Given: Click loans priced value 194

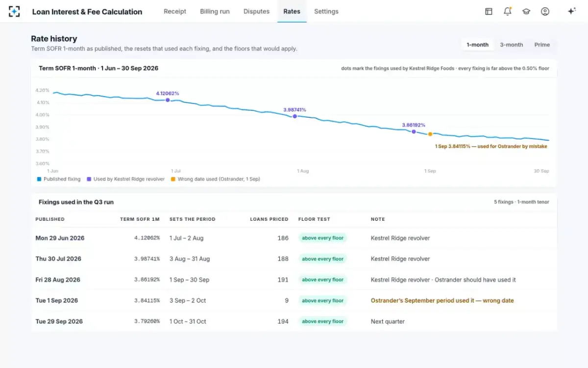Looking at the screenshot, I should point(283,321).
